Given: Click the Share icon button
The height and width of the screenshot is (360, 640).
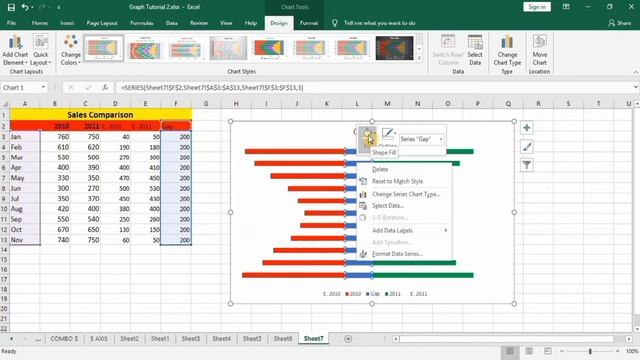Looking at the screenshot, I should (x=619, y=23).
